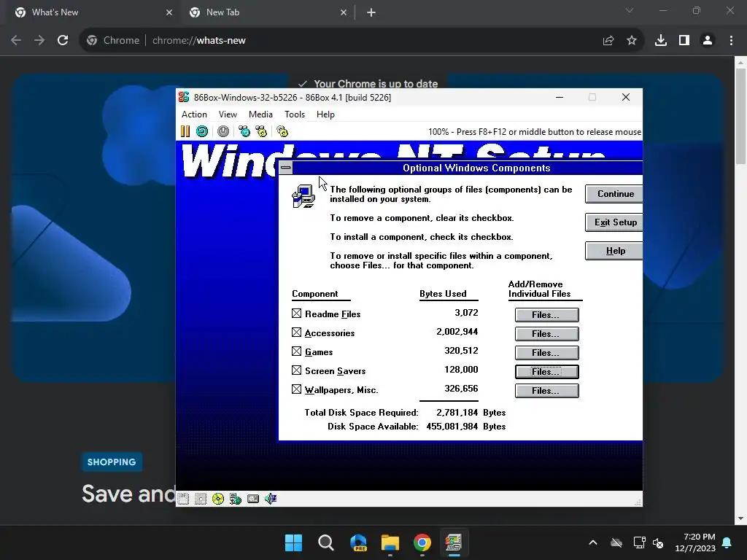Image resolution: width=747 pixels, height=560 pixels.
Task: Uncheck the Screen Savers checkbox
Action: (296, 370)
